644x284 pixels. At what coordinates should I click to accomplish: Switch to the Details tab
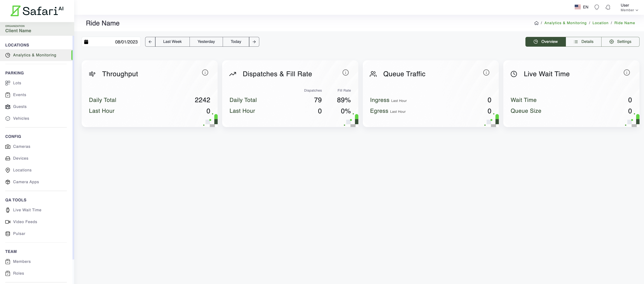pos(583,42)
